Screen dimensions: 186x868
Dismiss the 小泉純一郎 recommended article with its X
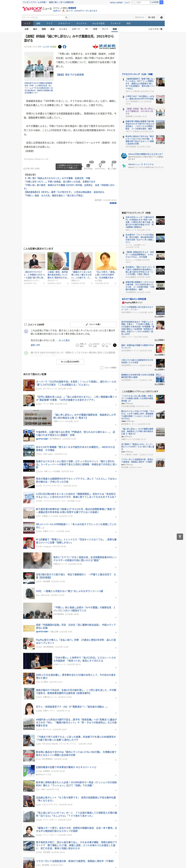click(68, 283)
